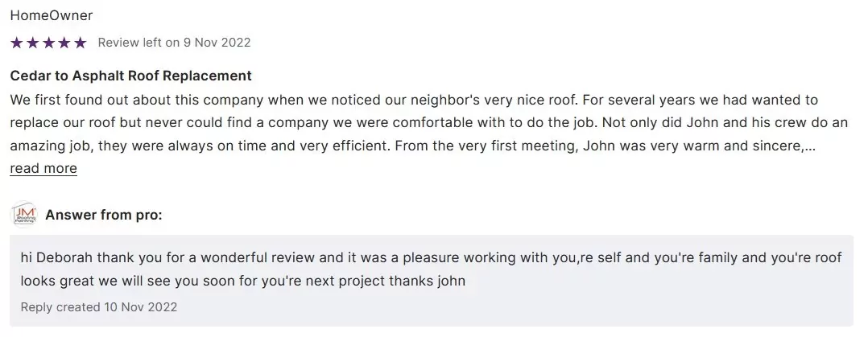Screen dimensions: 868x337
Task: Click the JM Roofing pro logo
Action: 23,215
